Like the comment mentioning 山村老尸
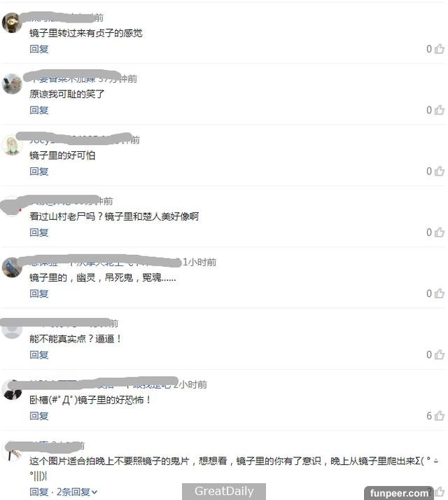The width and height of the screenshot is (448, 500). point(440,232)
